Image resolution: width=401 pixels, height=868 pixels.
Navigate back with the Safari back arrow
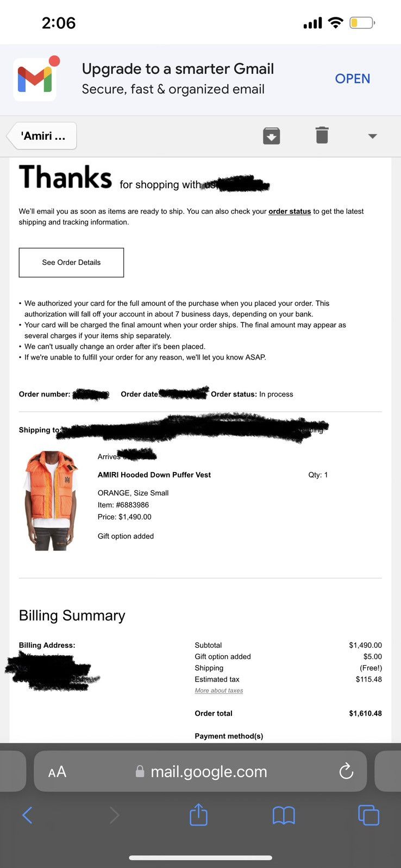coord(28,815)
